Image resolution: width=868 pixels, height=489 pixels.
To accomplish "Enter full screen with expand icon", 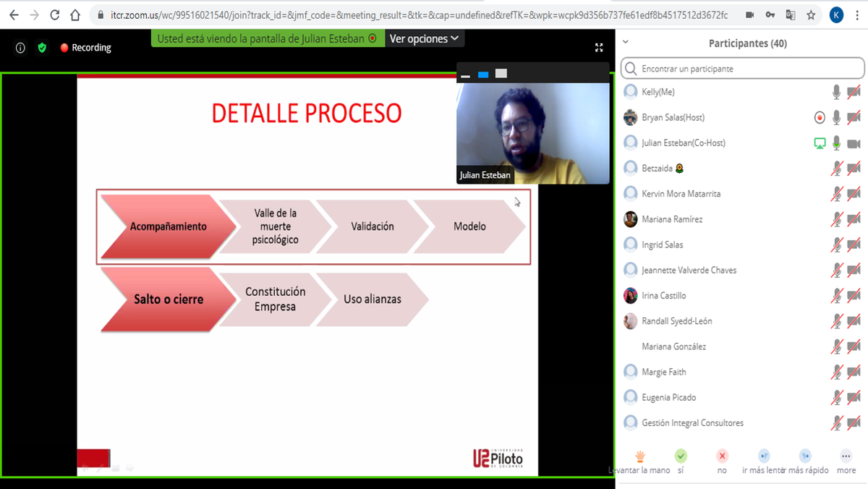I will pos(599,48).
